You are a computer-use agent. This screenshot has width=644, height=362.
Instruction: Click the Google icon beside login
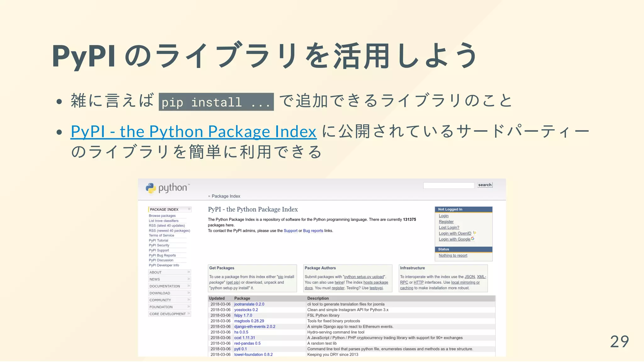473,239
